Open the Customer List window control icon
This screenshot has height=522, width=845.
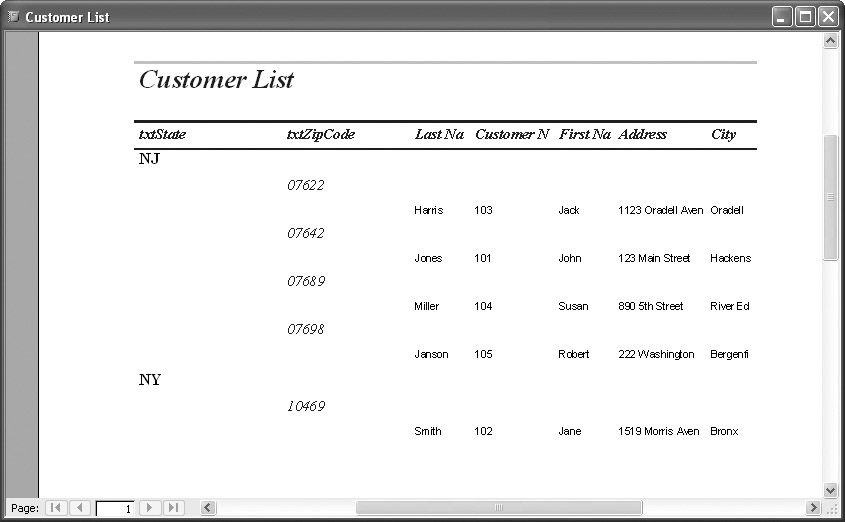(13, 17)
